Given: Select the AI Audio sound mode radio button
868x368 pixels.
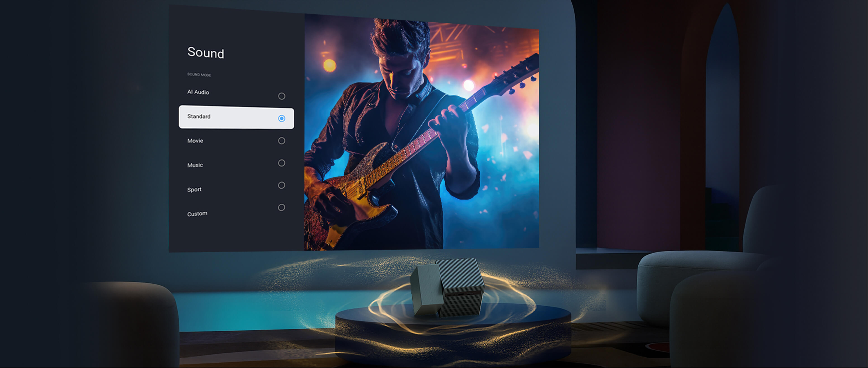Looking at the screenshot, I should [281, 96].
